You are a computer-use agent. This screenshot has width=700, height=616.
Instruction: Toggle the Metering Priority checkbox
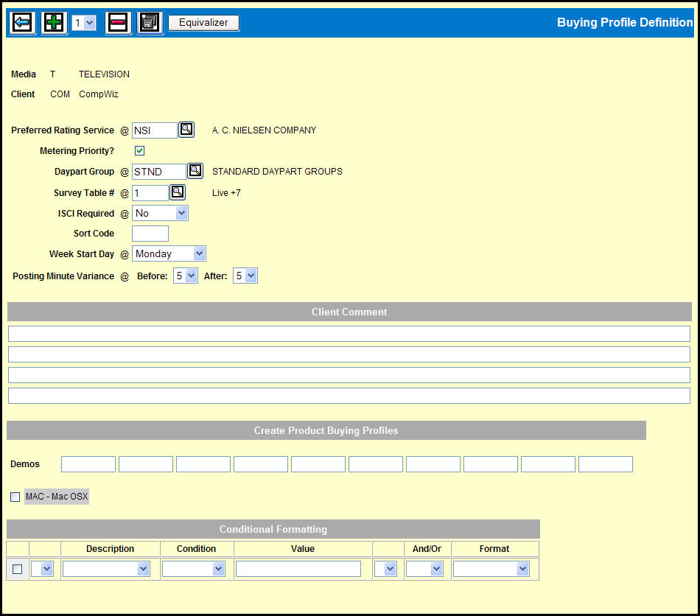point(140,151)
